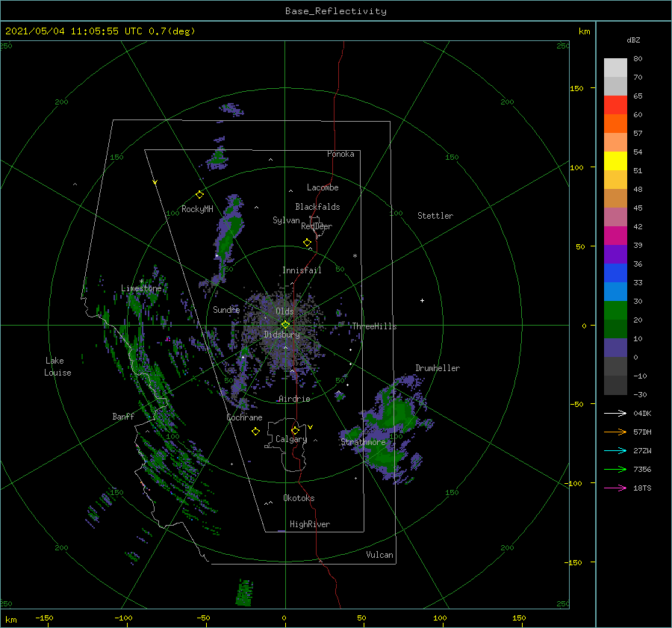The width and height of the screenshot is (672, 628).
Task: Select the yellow diamond inside Calgary outline
Action: 295,430
